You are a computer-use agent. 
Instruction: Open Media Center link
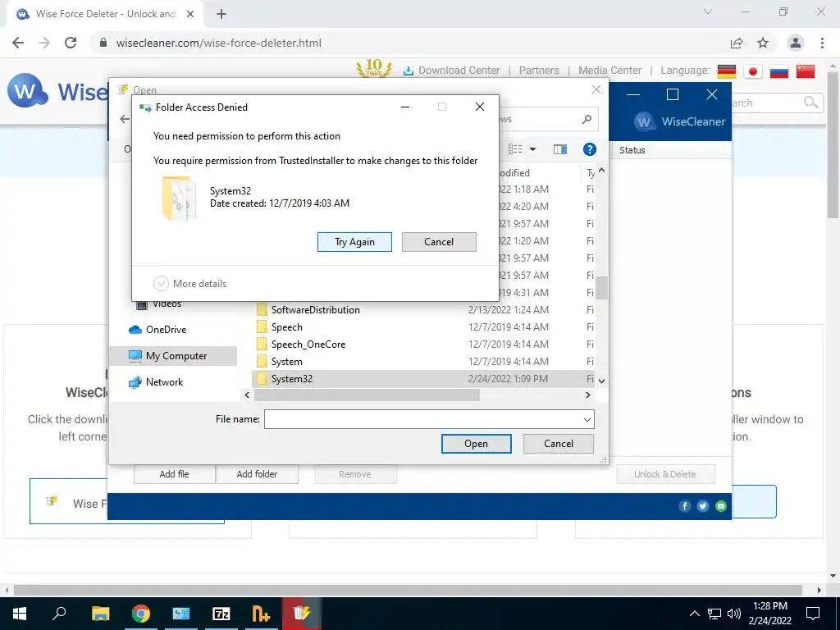(609, 71)
